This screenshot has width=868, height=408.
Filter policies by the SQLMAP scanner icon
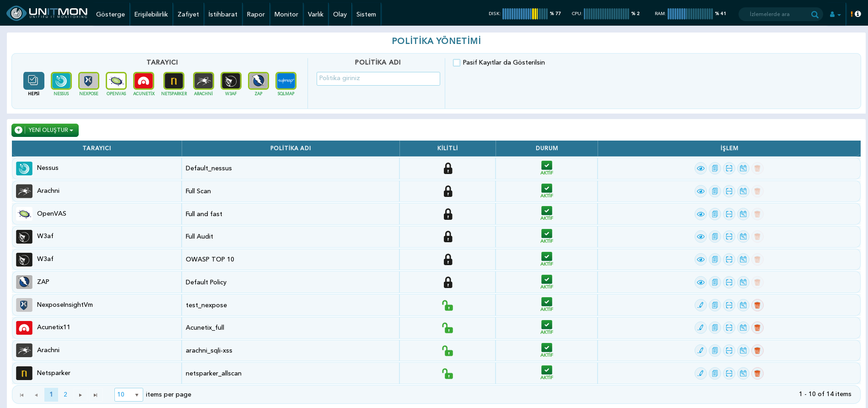[x=286, y=81]
